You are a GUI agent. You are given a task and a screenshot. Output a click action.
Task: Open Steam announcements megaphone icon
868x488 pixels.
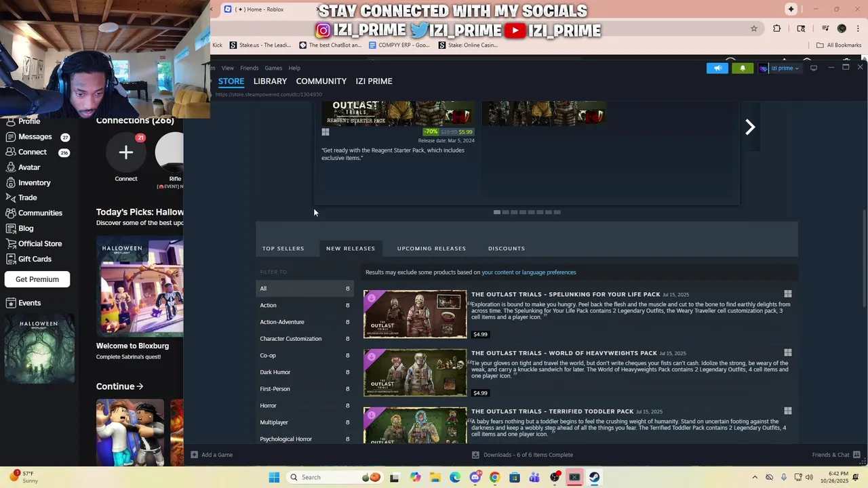(717, 68)
